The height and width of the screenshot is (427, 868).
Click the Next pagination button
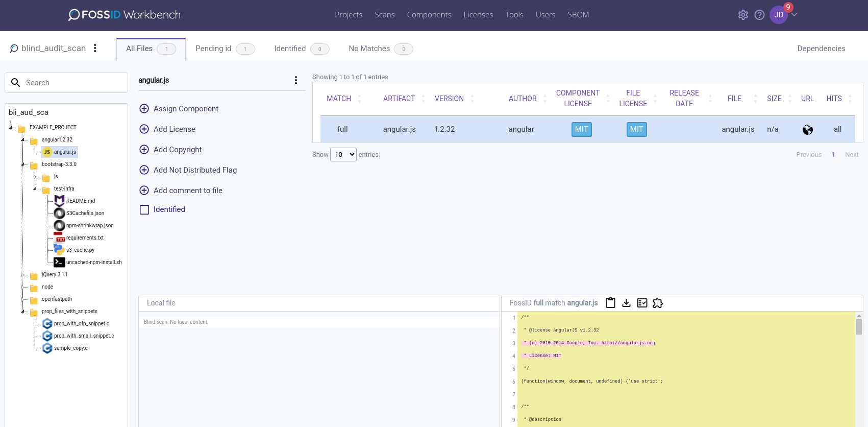[852, 155]
